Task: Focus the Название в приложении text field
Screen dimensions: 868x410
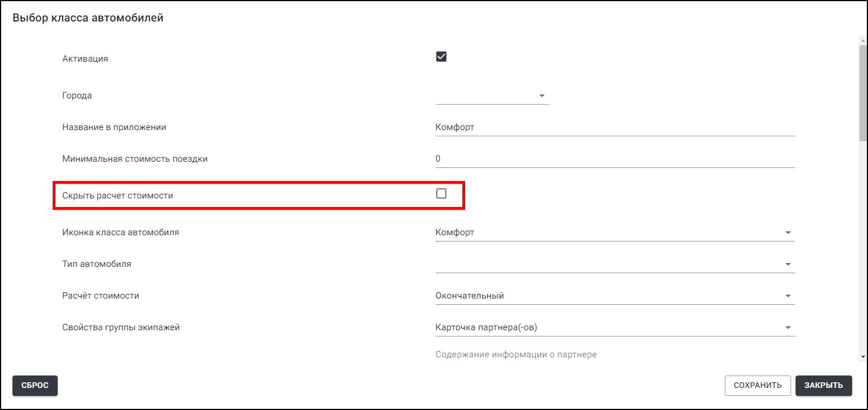Action: (x=615, y=127)
